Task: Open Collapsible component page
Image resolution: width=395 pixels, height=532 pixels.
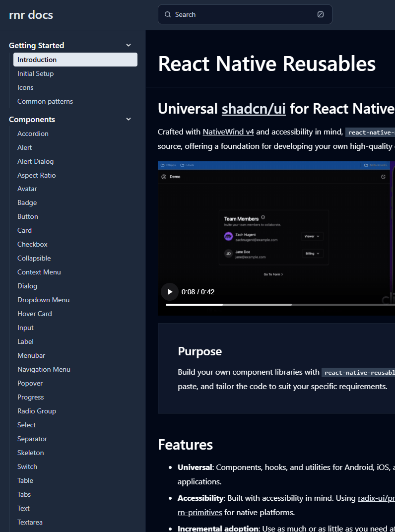Action: coord(34,258)
